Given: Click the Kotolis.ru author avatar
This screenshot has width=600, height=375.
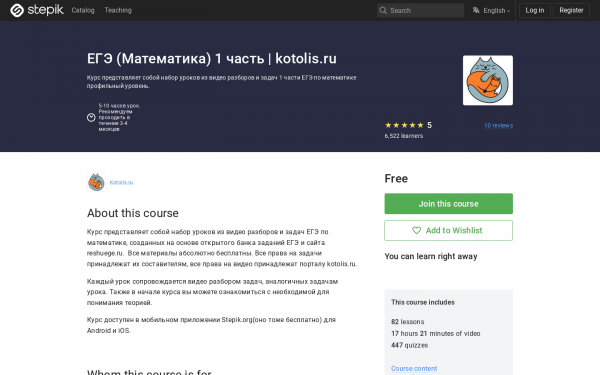Looking at the screenshot, I should pos(96,182).
